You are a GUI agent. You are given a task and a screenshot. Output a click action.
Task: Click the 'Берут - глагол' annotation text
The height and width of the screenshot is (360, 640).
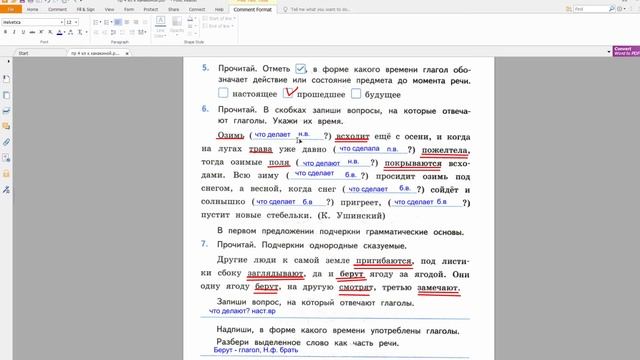point(256,350)
